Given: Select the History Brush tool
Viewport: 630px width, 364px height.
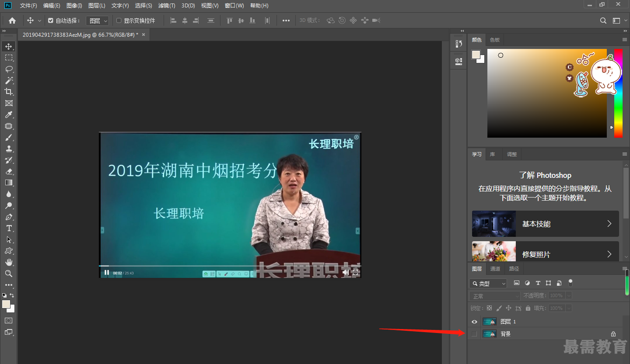Looking at the screenshot, I should tap(9, 160).
